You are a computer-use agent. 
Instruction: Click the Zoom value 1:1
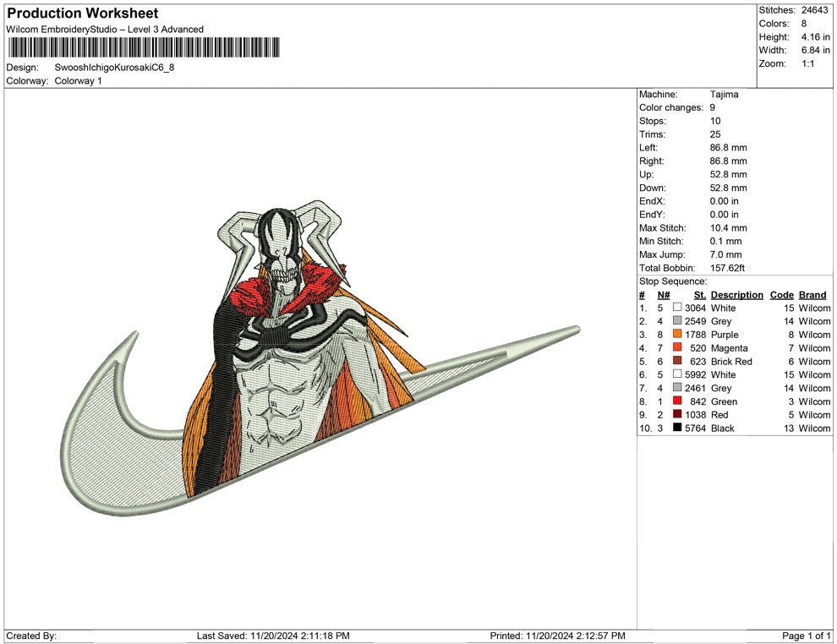tap(807, 64)
